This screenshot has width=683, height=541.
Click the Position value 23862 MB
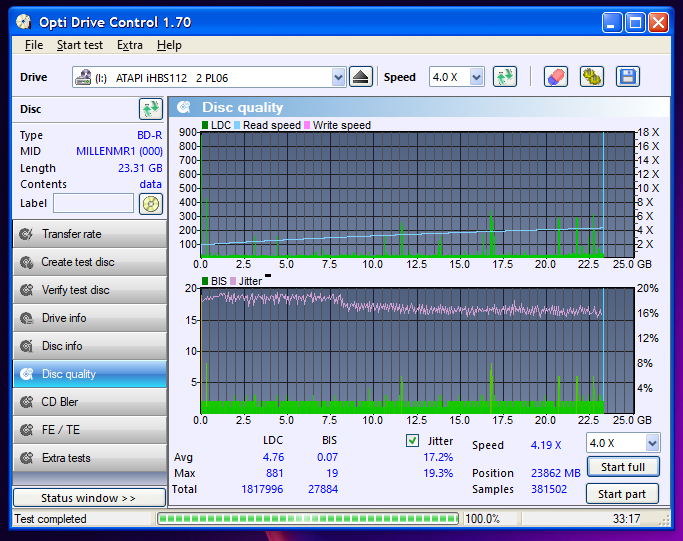click(556, 473)
